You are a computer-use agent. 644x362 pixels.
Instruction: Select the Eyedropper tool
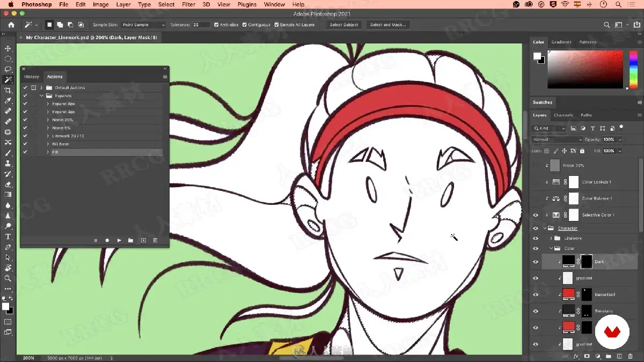tap(8, 100)
